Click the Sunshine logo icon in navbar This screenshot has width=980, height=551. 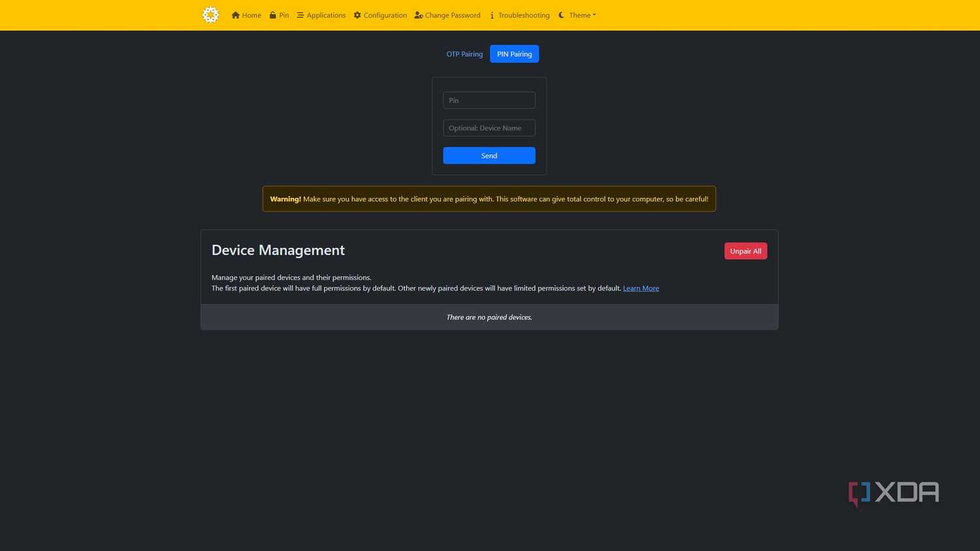point(210,15)
